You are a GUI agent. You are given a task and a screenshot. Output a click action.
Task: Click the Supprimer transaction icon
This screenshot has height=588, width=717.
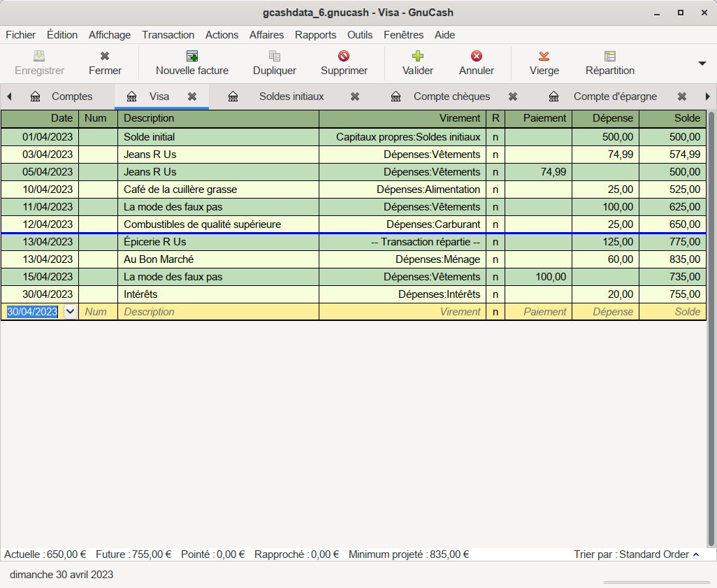(344, 56)
